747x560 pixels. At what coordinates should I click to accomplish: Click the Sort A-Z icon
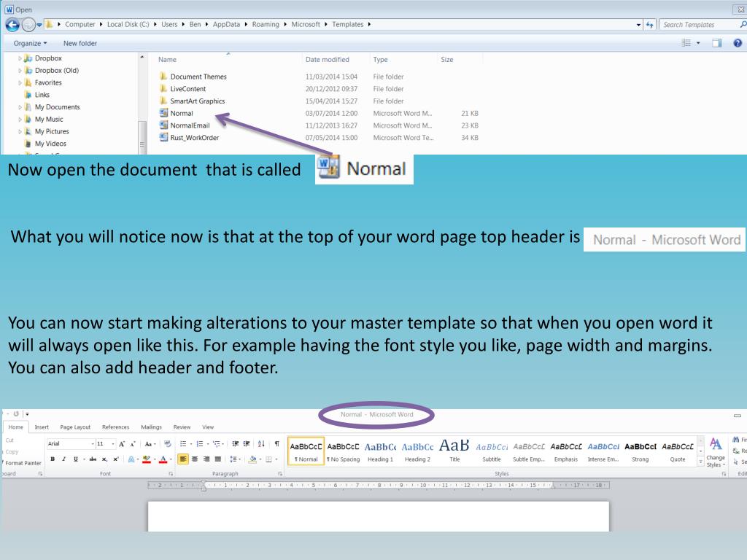(x=261, y=444)
